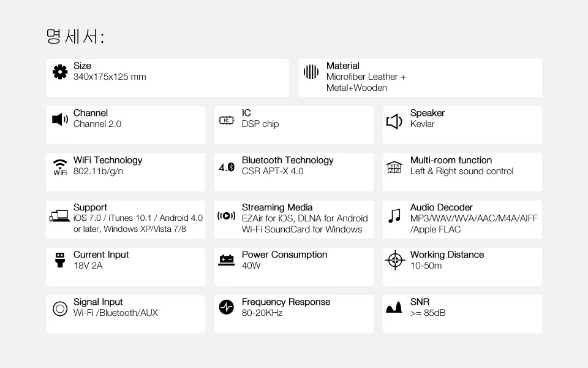Click the /Apple FLAC text

point(435,229)
